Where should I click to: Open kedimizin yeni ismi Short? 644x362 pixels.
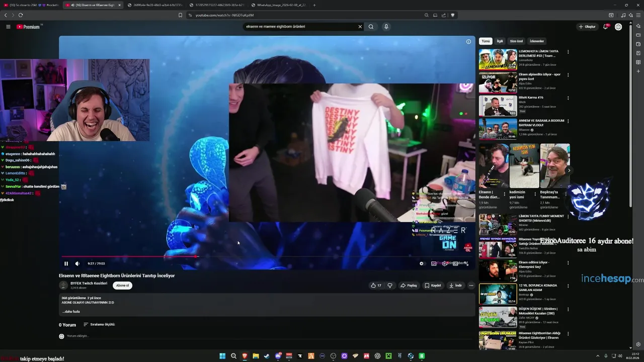click(x=524, y=166)
